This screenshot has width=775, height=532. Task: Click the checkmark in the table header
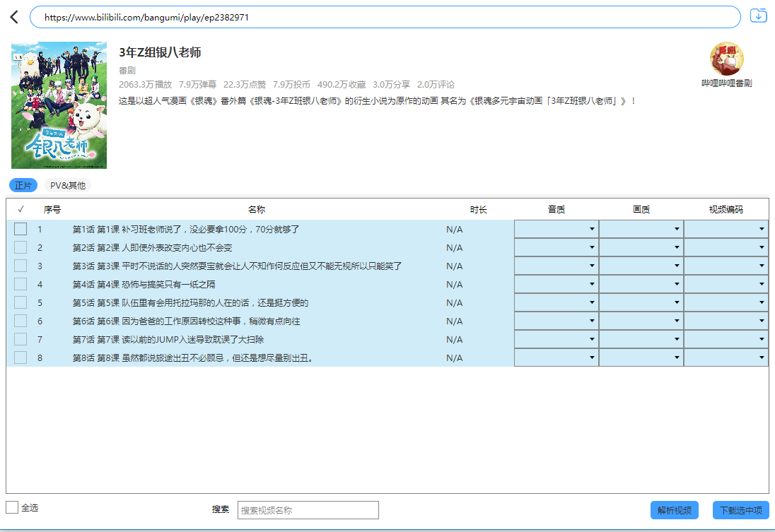[20, 209]
